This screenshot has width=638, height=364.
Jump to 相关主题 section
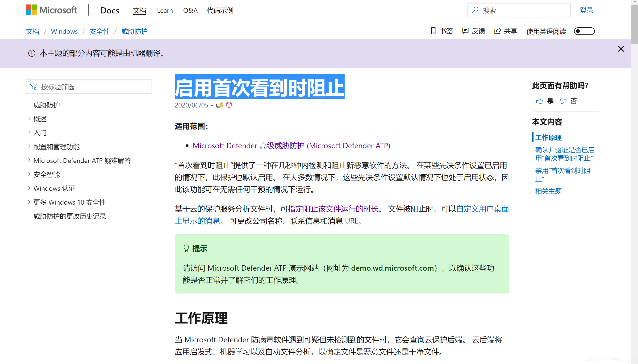[548, 191]
